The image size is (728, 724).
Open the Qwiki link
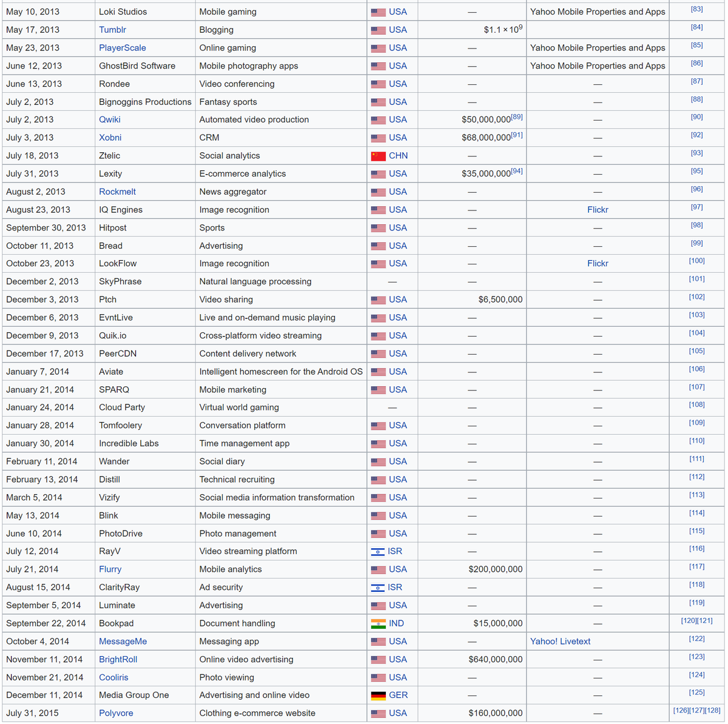click(110, 119)
